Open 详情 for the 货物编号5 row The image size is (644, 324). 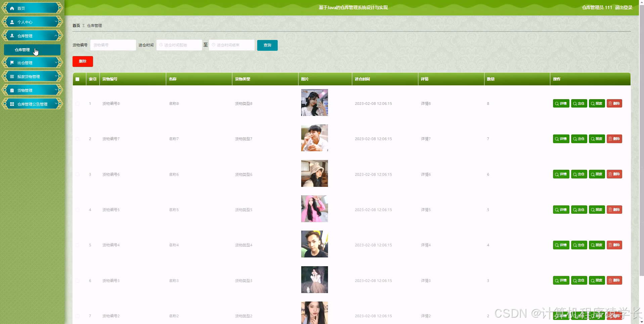tap(561, 210)
